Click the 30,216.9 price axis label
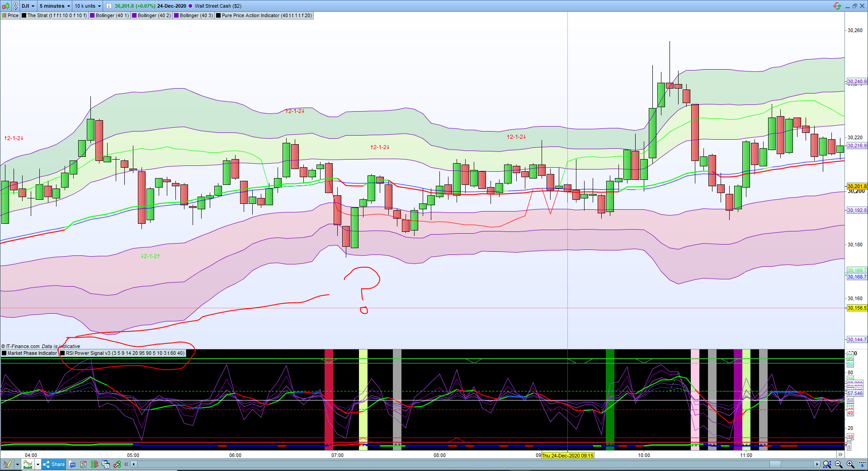This screenshot has width=868, height=471. [857, 146]
